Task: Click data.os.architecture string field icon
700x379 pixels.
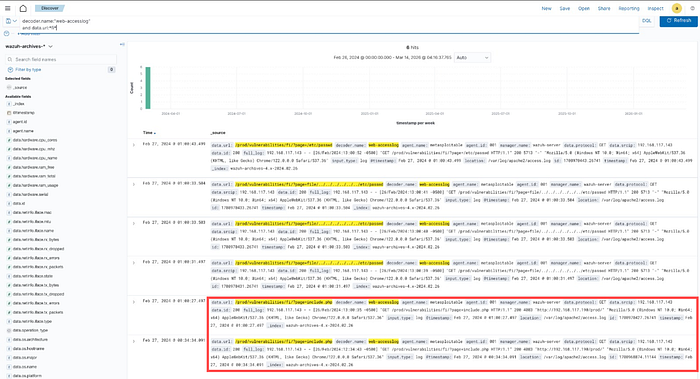Action: point(9,339)
